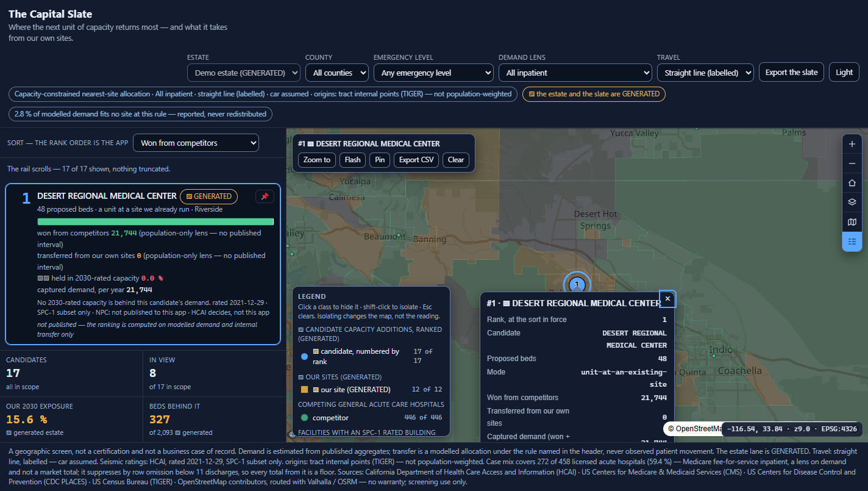The width and height of the screenshot is (868, 491).
Task: Click the Proposed beds row in popup
Action: pos(577,359)
